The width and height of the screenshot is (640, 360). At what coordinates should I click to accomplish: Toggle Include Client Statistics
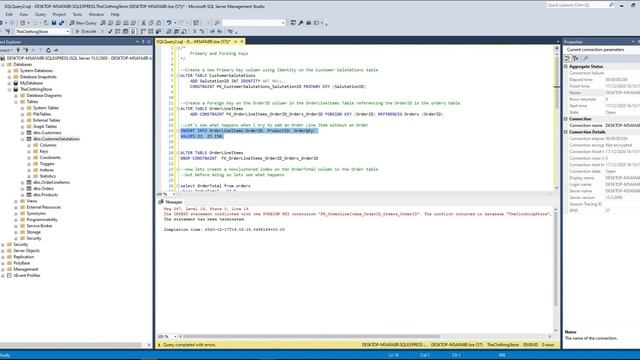[x=158, y=31]
